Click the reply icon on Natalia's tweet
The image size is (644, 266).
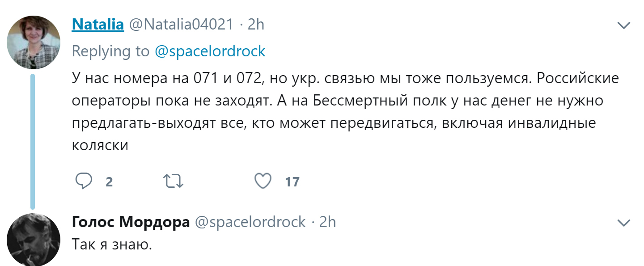84,181
